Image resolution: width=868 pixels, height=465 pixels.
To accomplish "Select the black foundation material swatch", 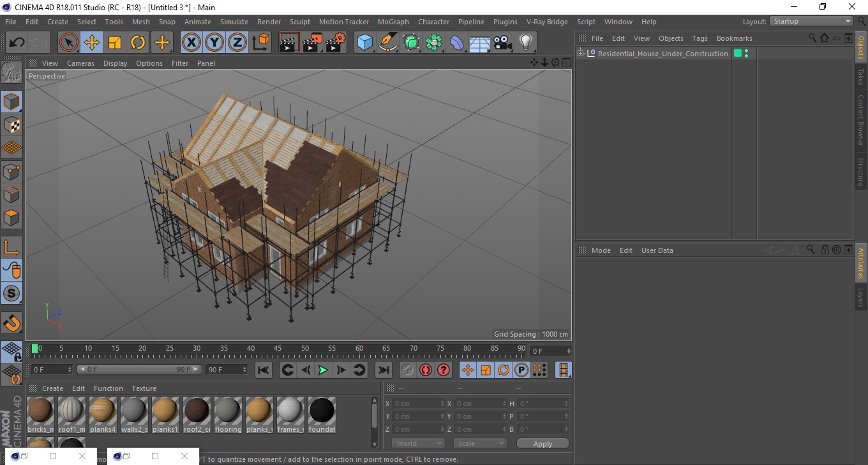I will (x=322, y=411).
